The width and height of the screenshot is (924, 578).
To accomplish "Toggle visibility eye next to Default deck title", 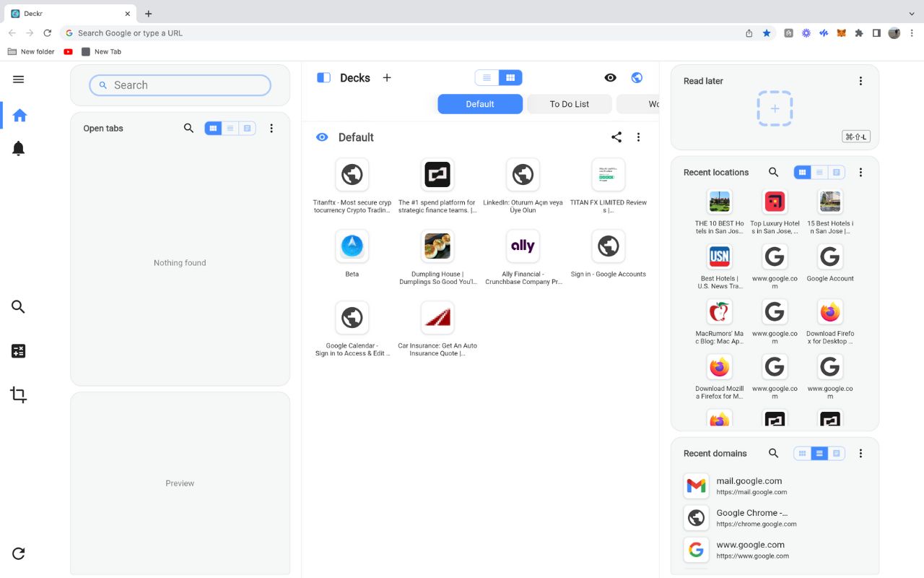I will [322, 137].
